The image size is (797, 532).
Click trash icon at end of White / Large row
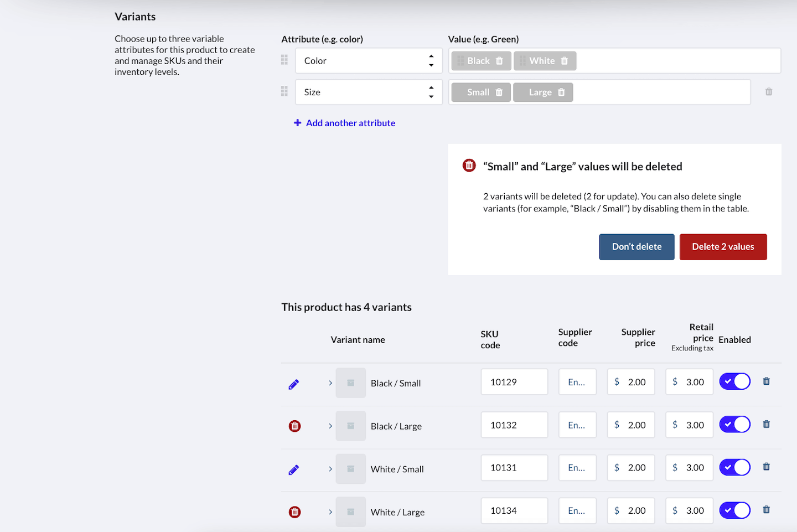[766, 510]
